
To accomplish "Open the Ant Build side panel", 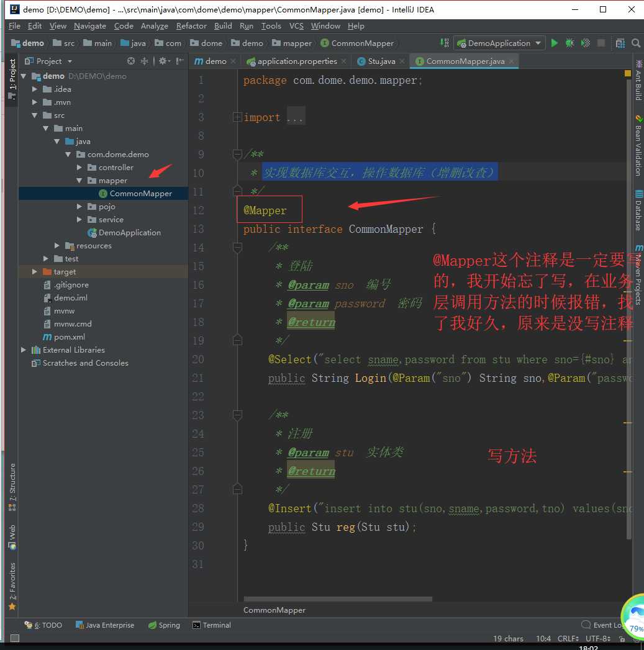I will pyautogui.click(x=638, y=81).
